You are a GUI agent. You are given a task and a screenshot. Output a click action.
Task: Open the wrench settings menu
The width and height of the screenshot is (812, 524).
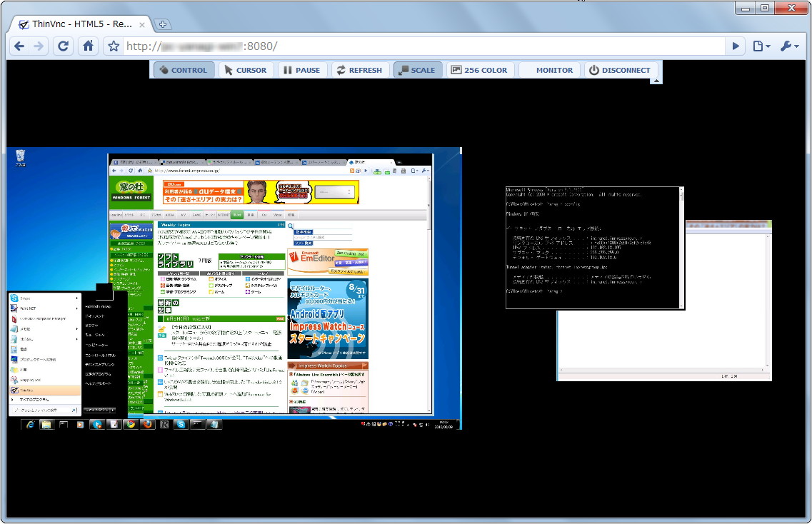(x=789, y=46)
